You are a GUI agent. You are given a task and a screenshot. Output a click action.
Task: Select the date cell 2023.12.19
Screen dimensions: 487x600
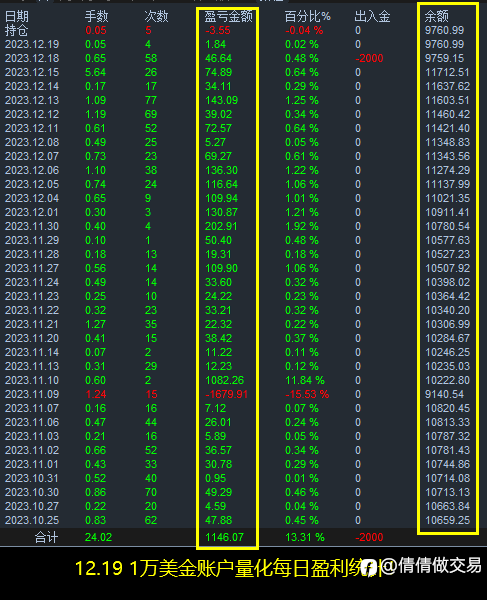pos(32,44)
